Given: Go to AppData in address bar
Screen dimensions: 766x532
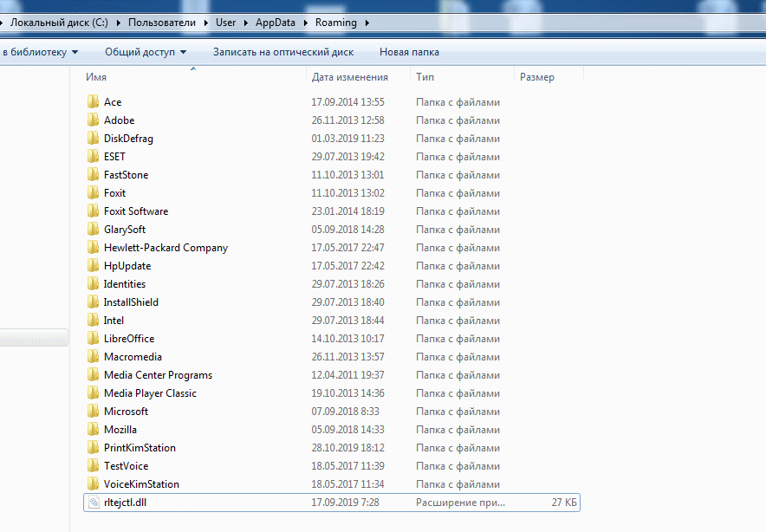Looking at the screenshot, I should [x=276, y=23].
